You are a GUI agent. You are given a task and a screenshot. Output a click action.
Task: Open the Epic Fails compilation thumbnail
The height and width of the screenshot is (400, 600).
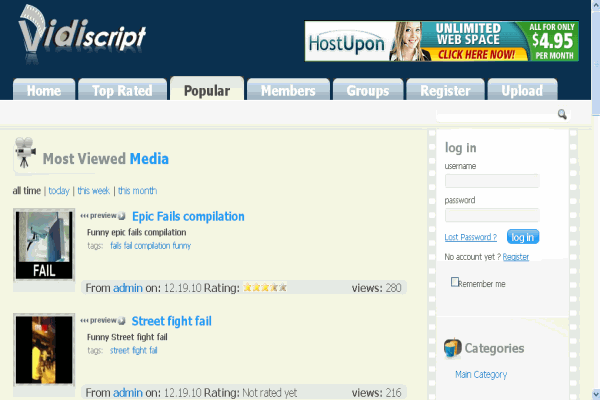pos(45,245)
